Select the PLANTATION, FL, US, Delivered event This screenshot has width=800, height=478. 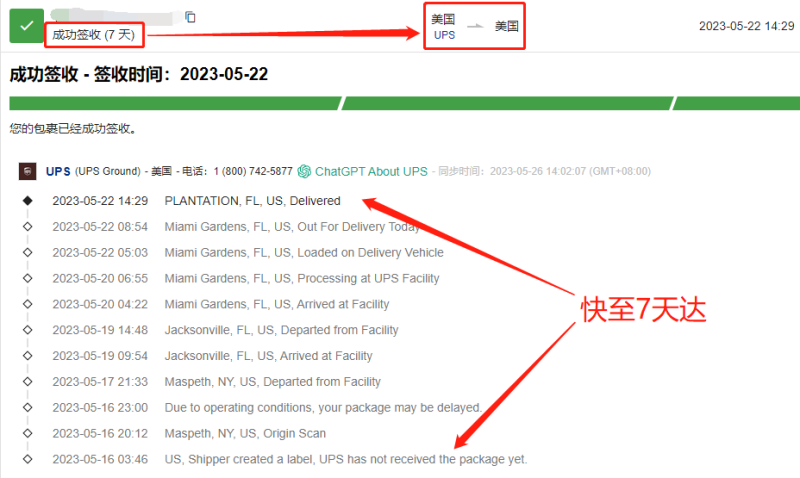(252, 201)
